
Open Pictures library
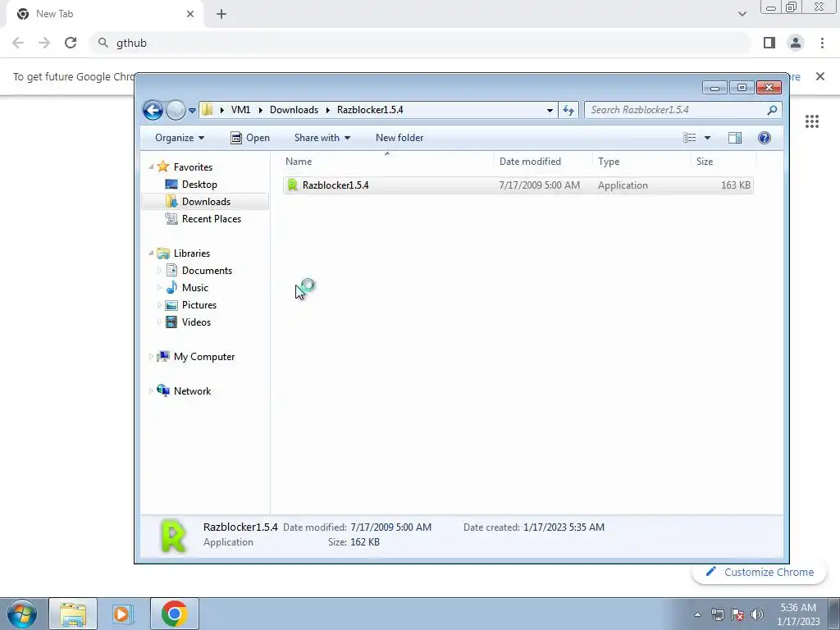pos(199,305)
